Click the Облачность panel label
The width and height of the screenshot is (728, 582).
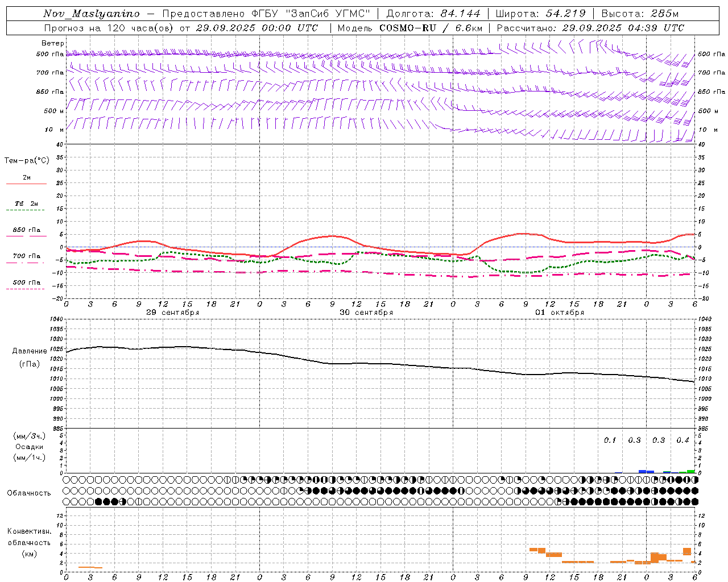click(29, 493)
